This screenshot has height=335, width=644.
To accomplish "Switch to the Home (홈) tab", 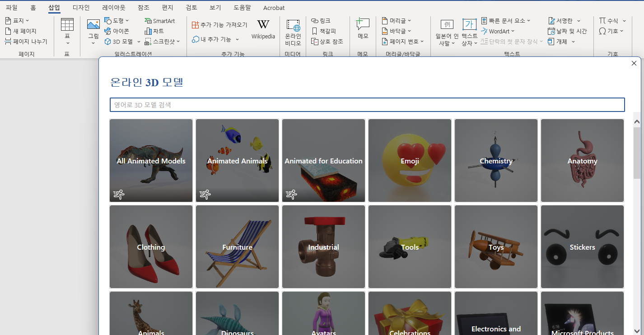I will 33,8.
